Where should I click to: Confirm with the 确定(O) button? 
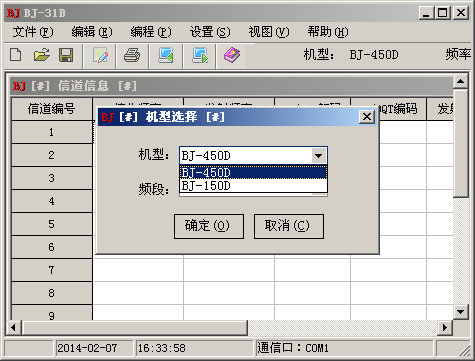coord(209,226)
